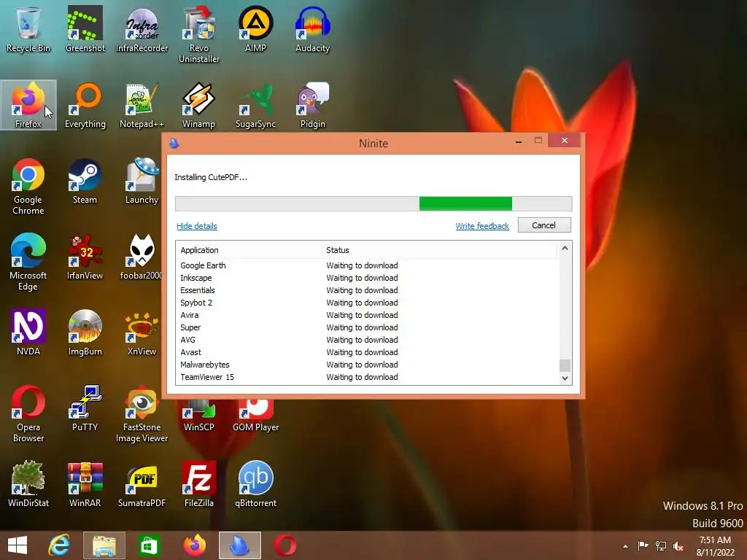Select the Launchy desktop icon

pos(142,181)
